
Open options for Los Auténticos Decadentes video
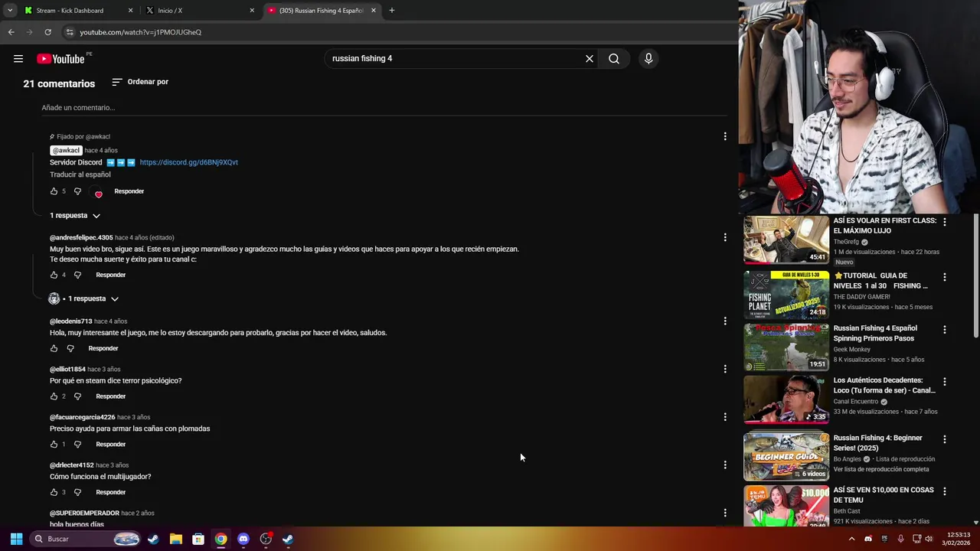944,382
